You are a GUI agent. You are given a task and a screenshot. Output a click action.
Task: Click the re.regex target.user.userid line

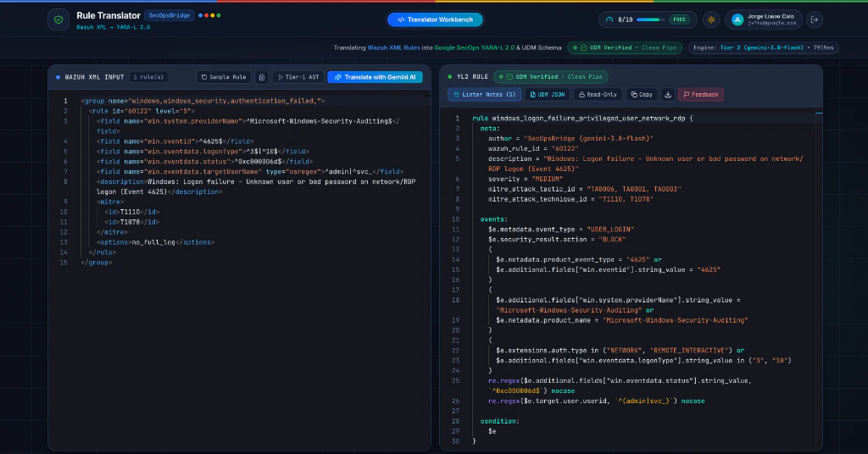596,401
